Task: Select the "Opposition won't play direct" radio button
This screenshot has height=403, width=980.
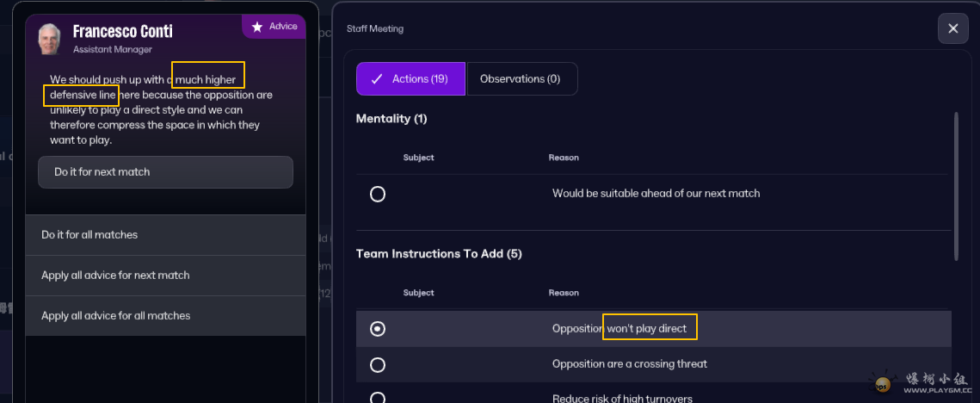Action: tap(378, 328)
